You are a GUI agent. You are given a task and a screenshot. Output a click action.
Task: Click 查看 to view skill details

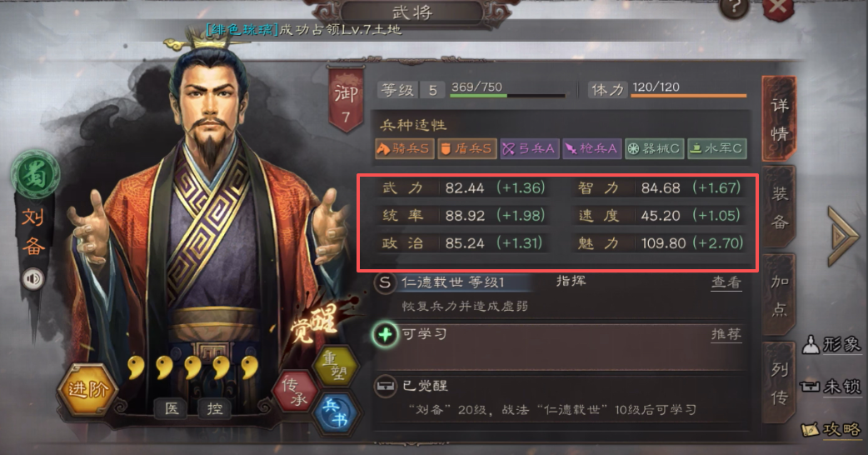726,282
